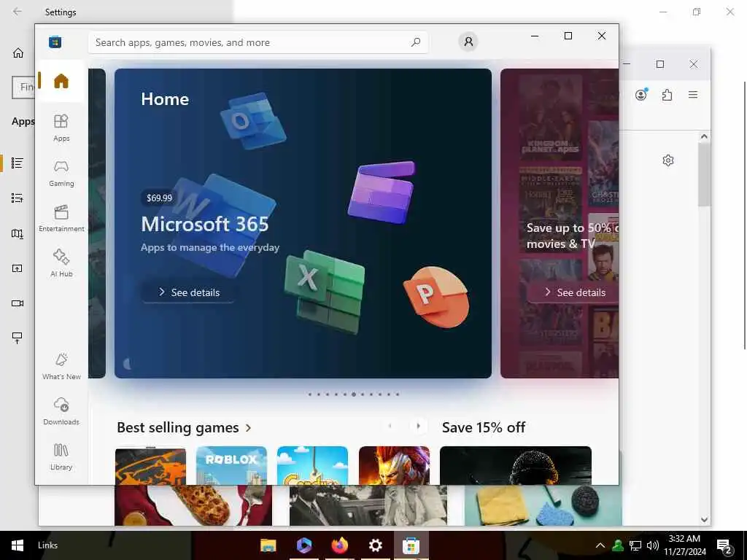This screenshot has width=747, height=560.
Task: Open Entertainment section in Store sidebar
Action: [x=61, y=218]
